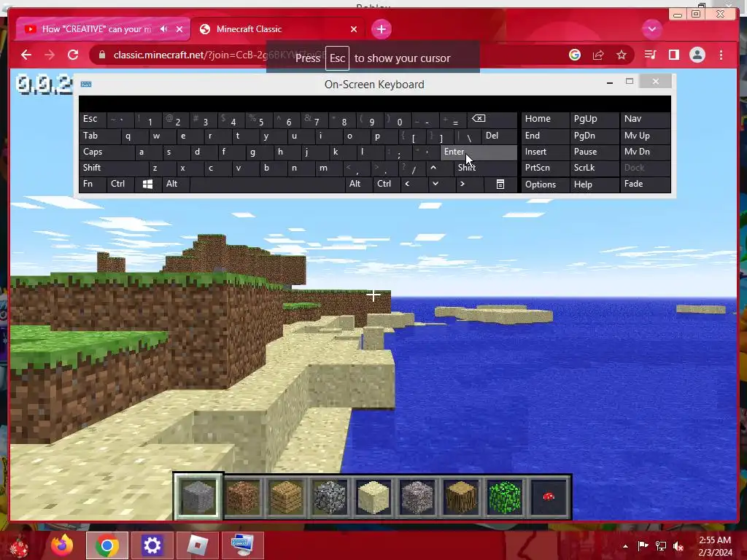Open a new browser tab

click(x=381, y=29)
